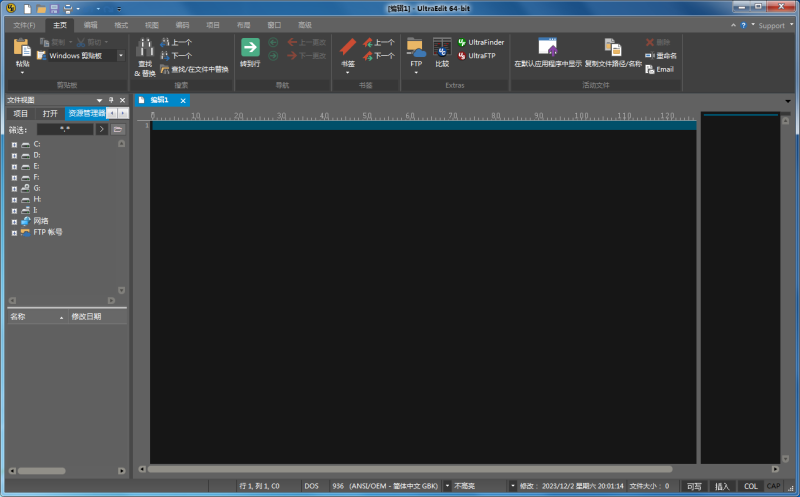
Task: Click Show in Default Application icon
Action: (x=547, y=47)
